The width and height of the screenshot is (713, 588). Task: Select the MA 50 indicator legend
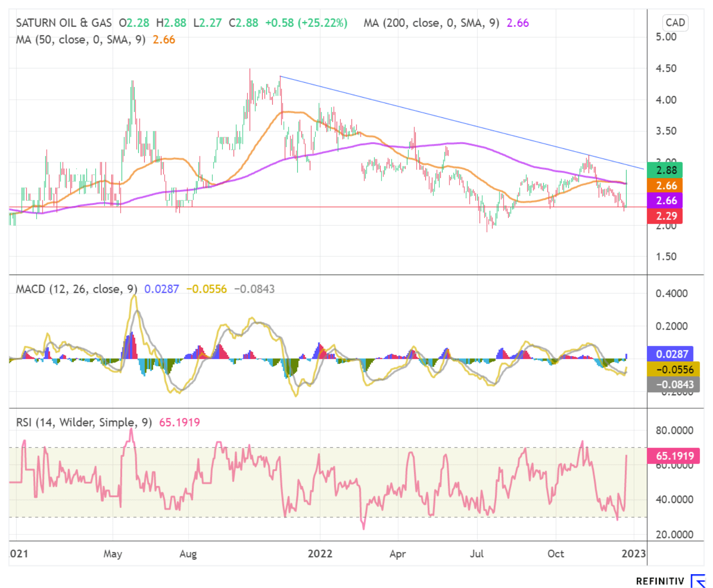(80, 40)
